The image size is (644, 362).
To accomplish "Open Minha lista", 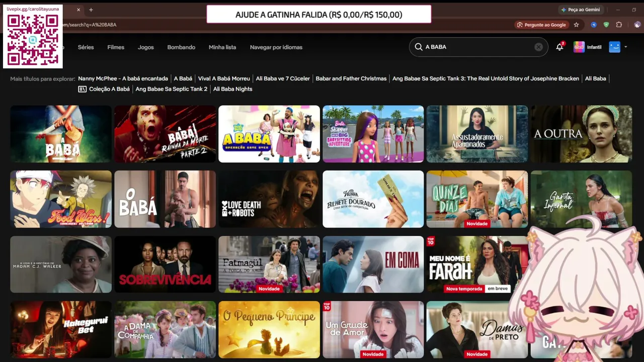I will click(x=222, y=47).
